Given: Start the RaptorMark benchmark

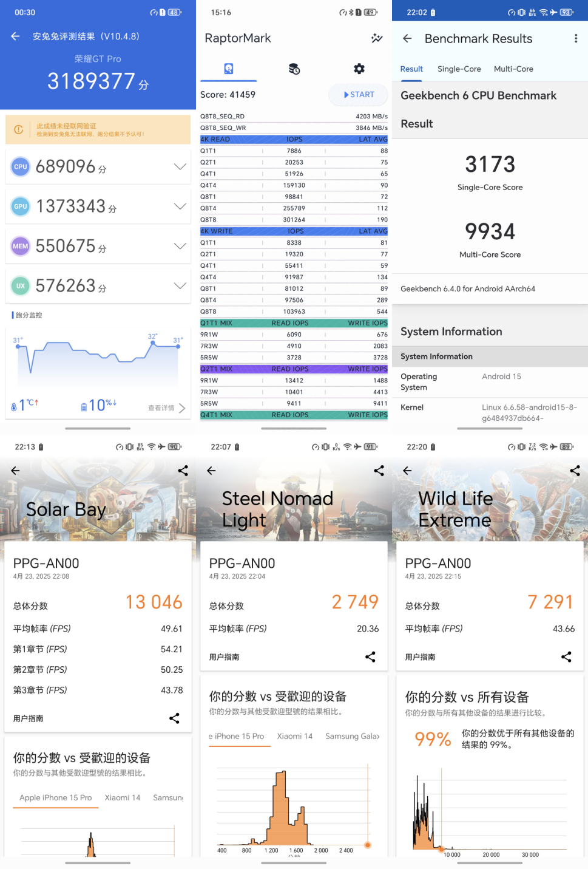Looking at the screenshot, I should pos(358,95).
